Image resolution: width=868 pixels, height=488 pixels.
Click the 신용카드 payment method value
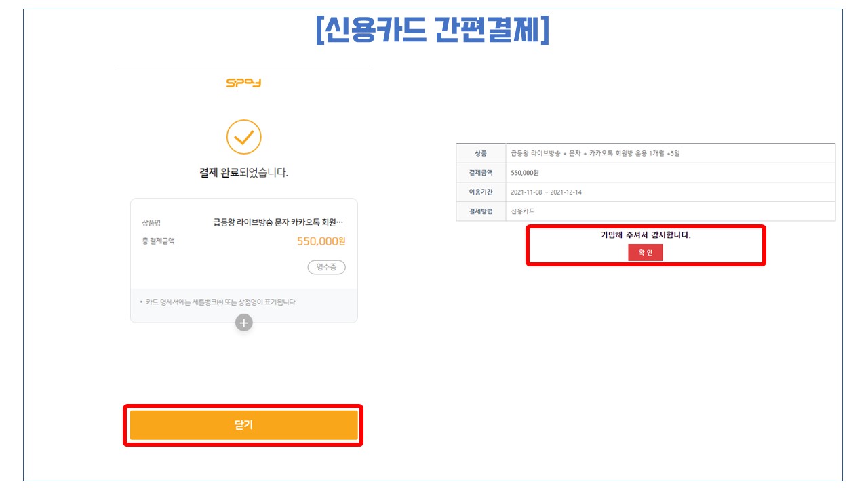click(x=522, y=211)
